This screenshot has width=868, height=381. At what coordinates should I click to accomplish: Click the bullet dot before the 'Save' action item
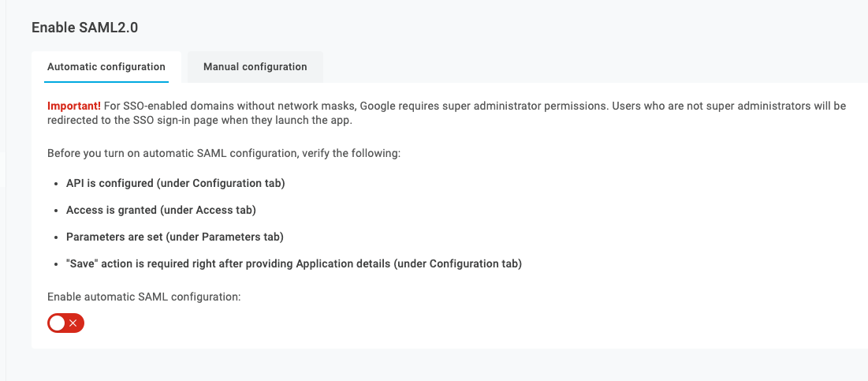coord(57,265)
